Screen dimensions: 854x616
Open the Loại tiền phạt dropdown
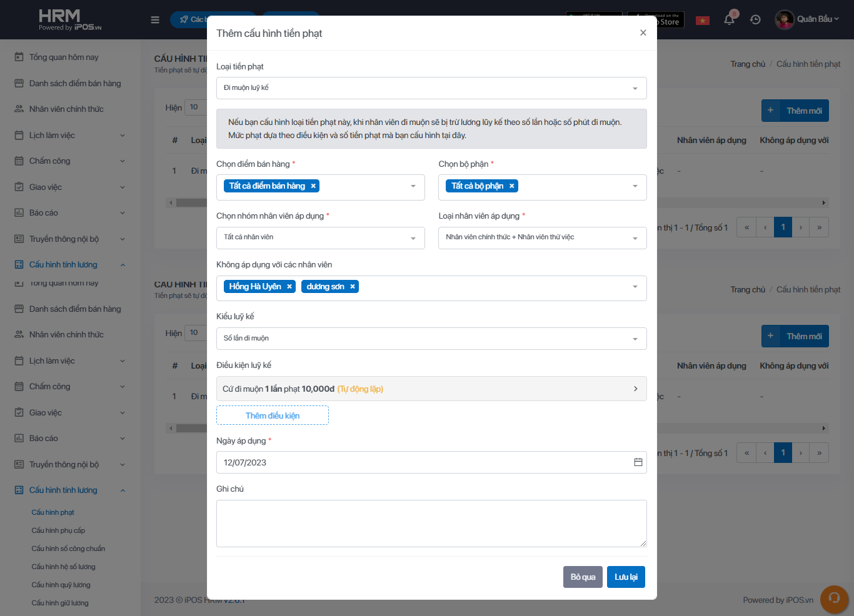pyautogui.click(x=431, y=88)
